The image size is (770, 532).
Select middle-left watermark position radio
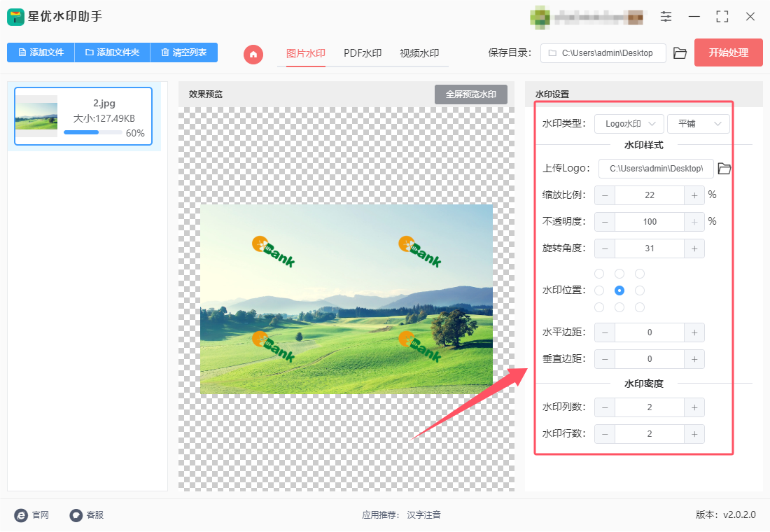pyautogui.click(x=599, y=290)
